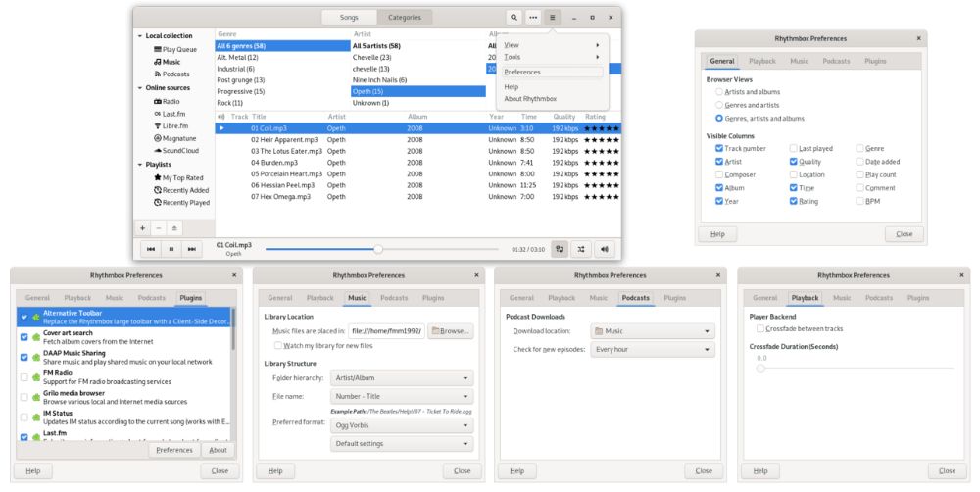Open podcast Download location dropdown

tap(652, 330)
